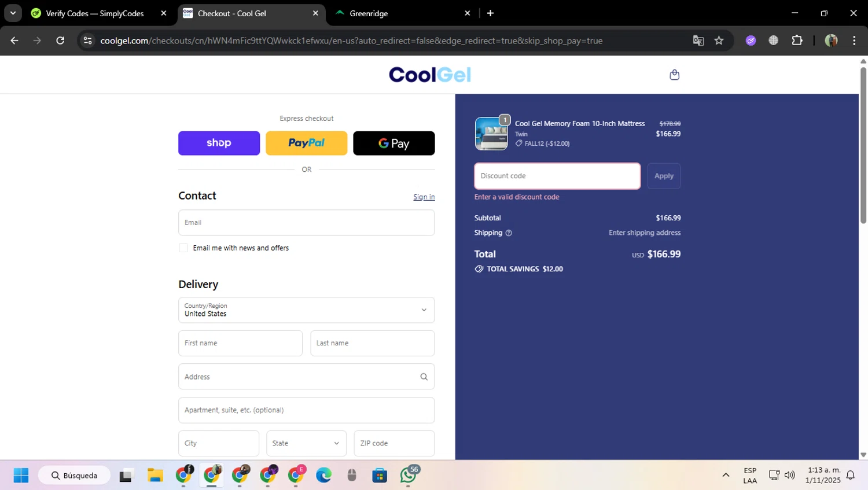Viewport: 868px width, 490px height.
Task: Show hidden system tray icons
Action: (x=726, y=476)
